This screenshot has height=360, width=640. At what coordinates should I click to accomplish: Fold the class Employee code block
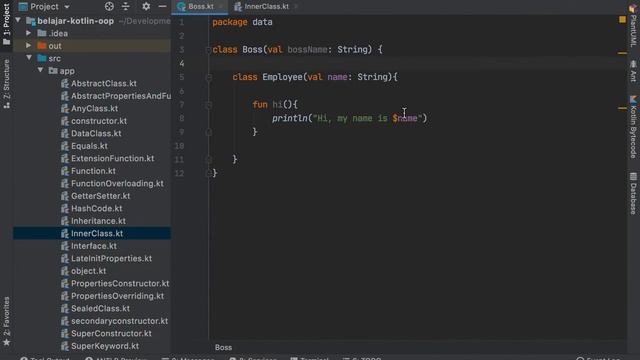click(x=209, y=77)
